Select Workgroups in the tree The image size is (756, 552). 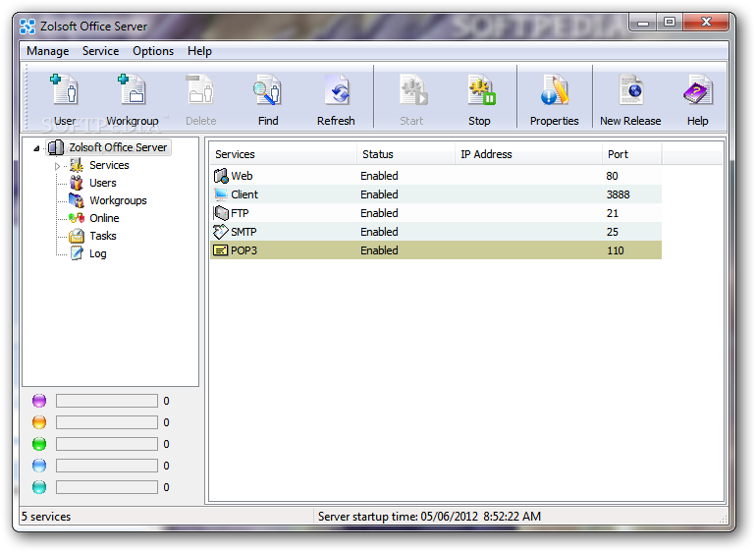[118, 200]
